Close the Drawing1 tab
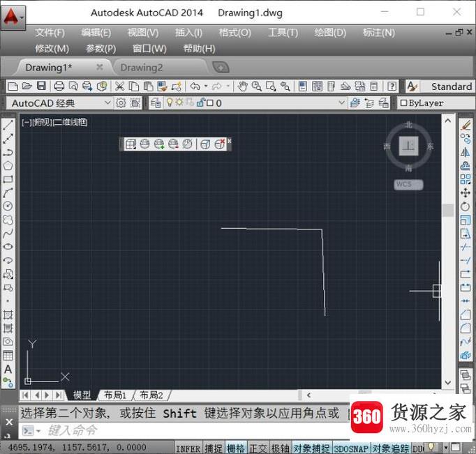 [99, 67]
